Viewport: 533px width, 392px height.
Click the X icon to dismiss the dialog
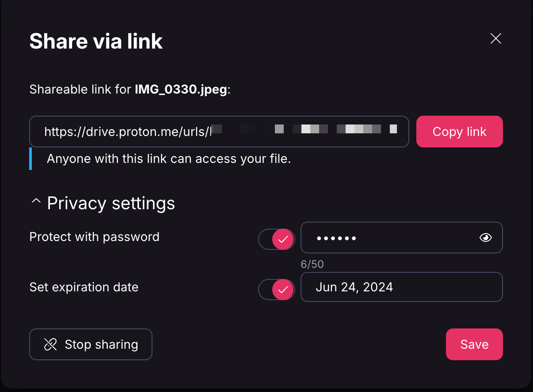(x=495, y=39)
